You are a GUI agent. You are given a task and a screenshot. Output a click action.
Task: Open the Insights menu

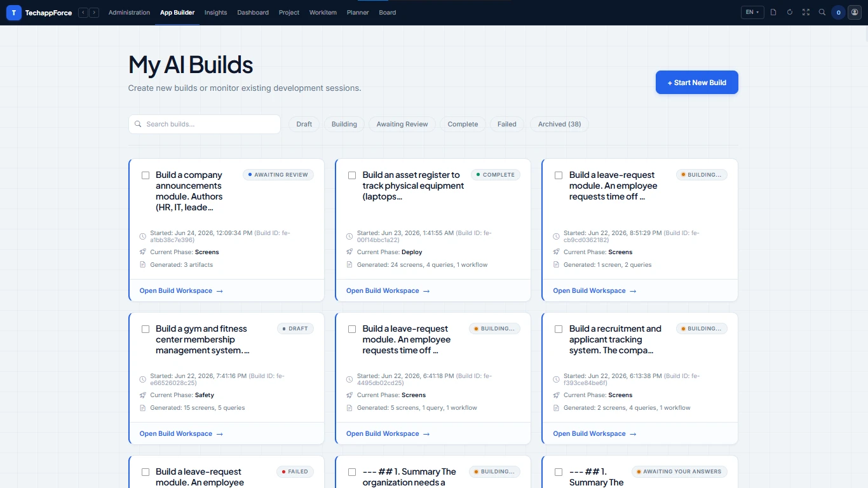coord(215,13)
